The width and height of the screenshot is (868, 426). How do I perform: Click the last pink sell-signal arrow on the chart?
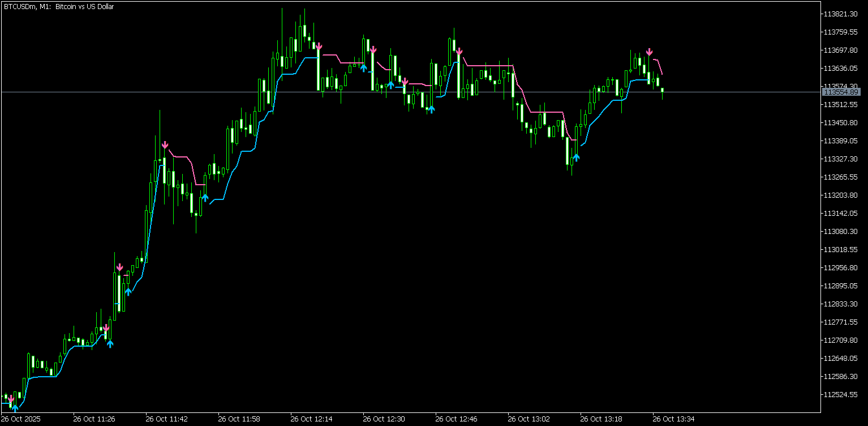pyautogui.click(x=650, y=52)
